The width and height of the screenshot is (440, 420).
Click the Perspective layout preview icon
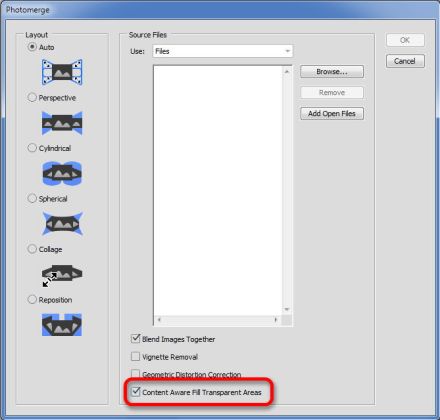point(62,123)
